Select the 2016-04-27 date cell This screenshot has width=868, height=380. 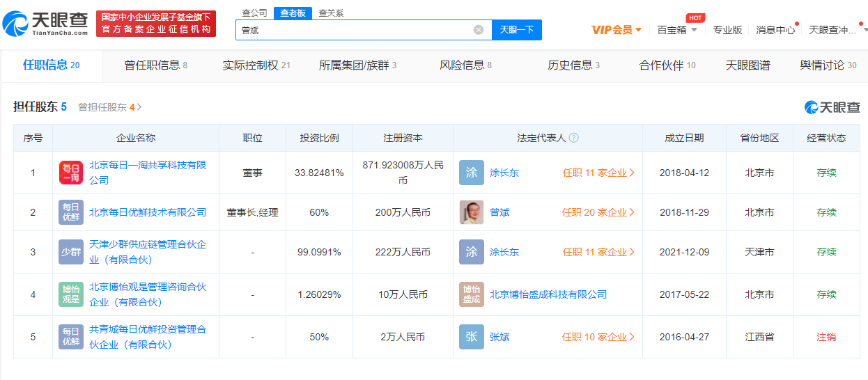pos(684,337)
